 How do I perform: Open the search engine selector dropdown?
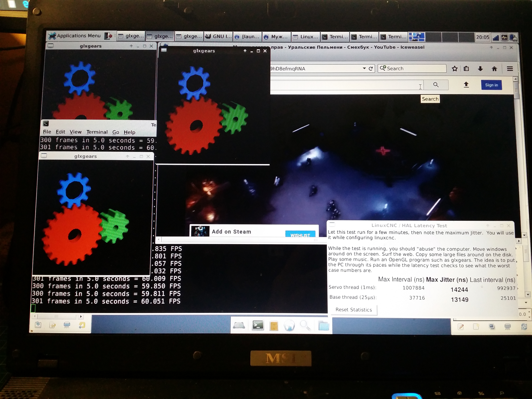click(383, 68)
